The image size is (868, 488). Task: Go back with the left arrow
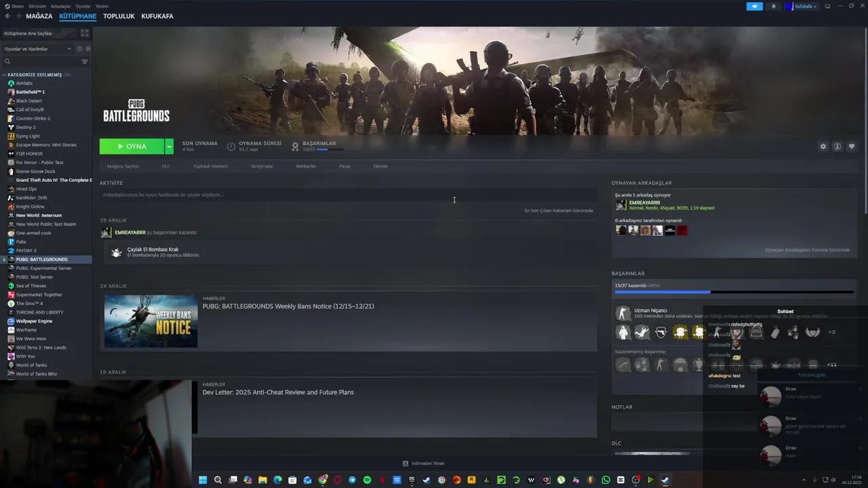[8, 16]
